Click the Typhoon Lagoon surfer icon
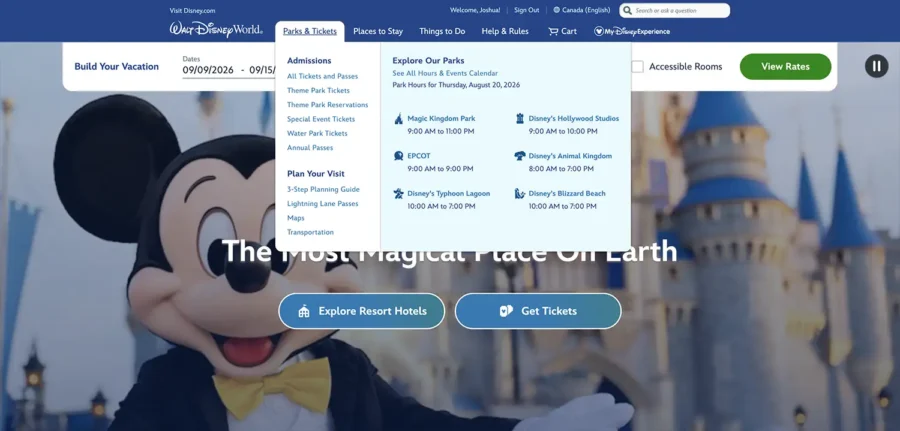The image size is (900, 431). [x=398, y=193]
